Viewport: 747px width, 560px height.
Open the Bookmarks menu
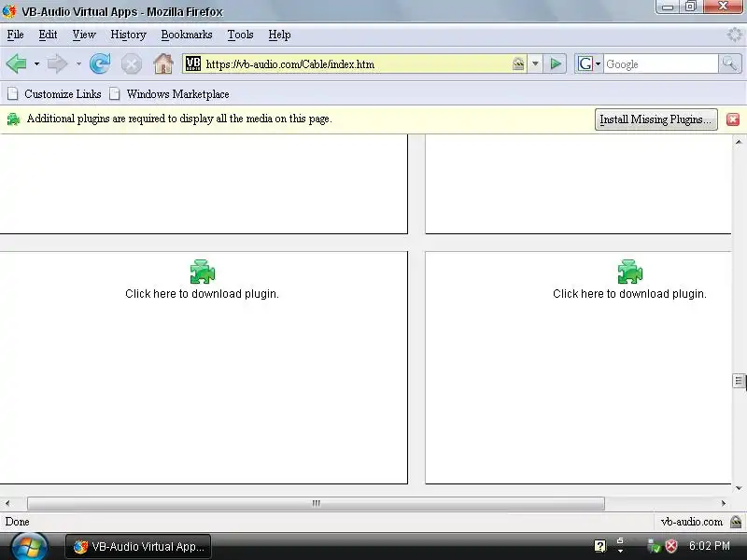[186, 35]
